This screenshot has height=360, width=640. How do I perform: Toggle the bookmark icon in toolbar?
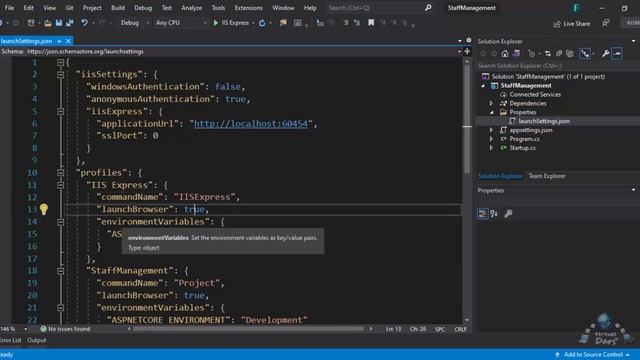point(371,23)
